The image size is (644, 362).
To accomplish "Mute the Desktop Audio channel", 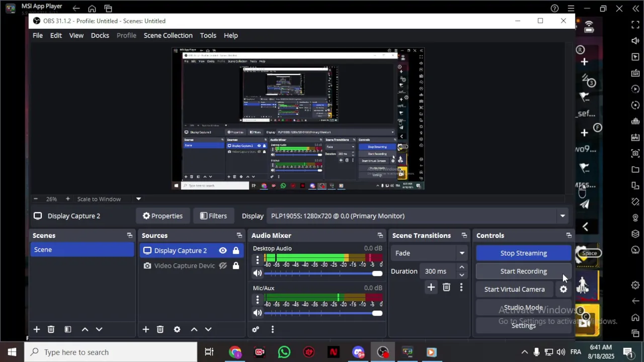I will (x=258, y=273).
